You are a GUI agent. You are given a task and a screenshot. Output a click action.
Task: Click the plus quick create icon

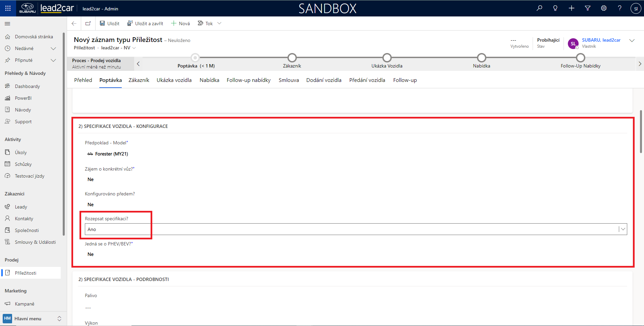pyautogui.click(x=572, y=8)
